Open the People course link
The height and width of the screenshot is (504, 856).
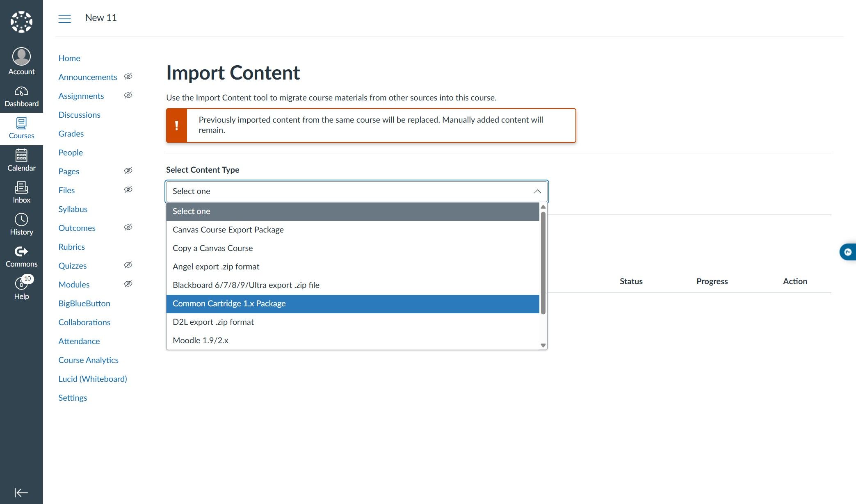coord(71,153)
